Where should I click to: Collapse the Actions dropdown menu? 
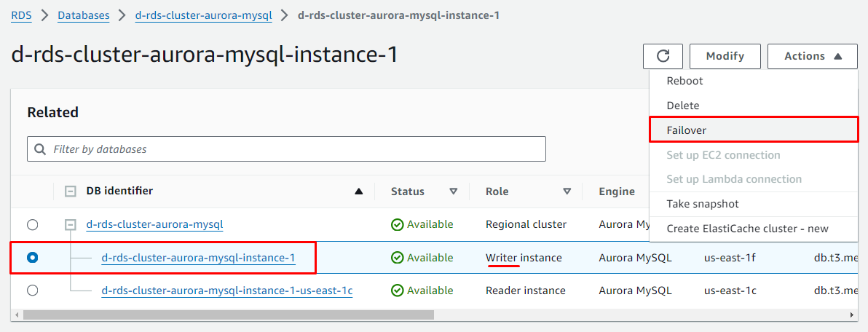812,56
